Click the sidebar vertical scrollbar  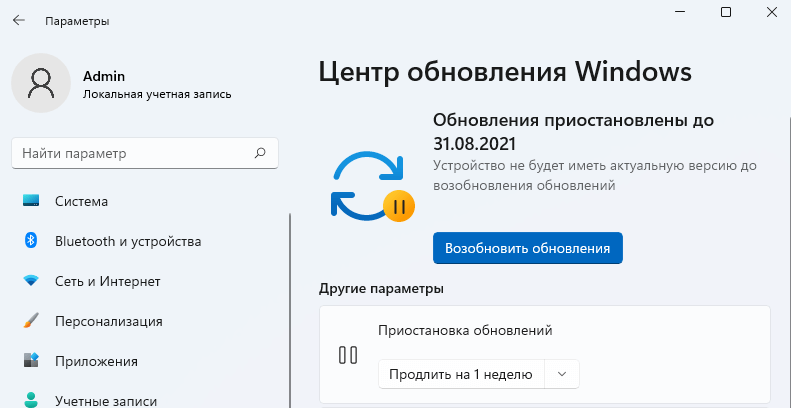coord(290,300)
